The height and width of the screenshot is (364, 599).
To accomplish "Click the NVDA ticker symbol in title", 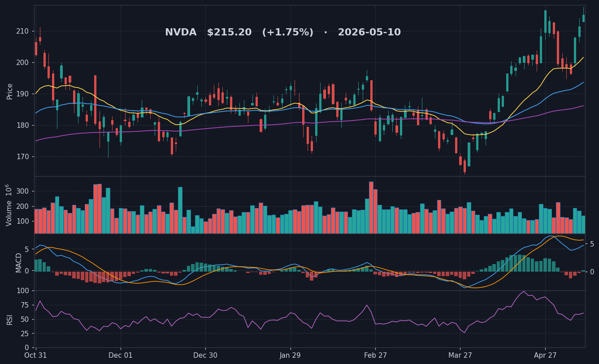I will 181,33.
